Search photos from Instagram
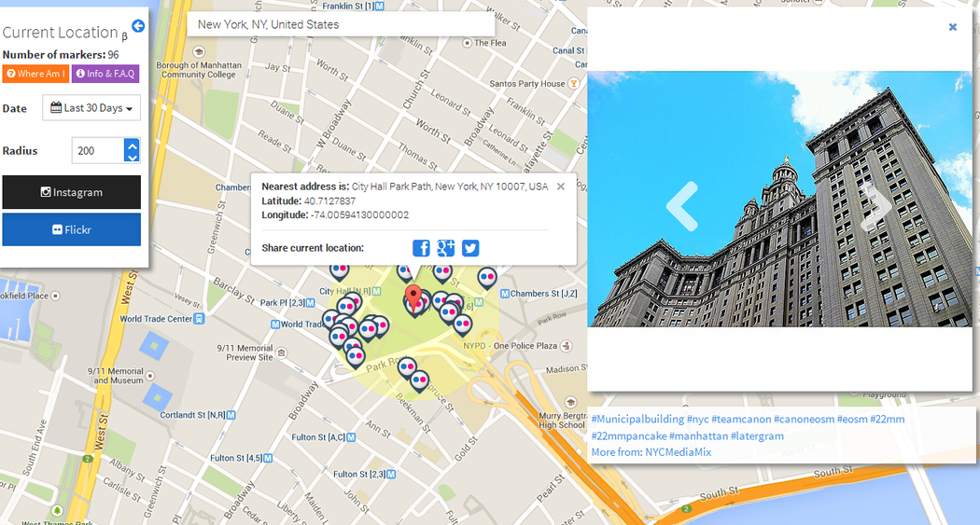Screen dimensions: 980x525 tap(72, 192)
